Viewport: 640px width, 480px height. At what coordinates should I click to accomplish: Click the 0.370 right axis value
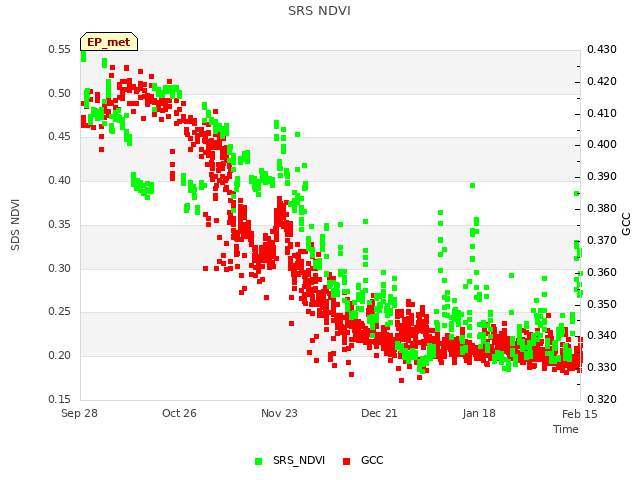(x=602, y=240)
